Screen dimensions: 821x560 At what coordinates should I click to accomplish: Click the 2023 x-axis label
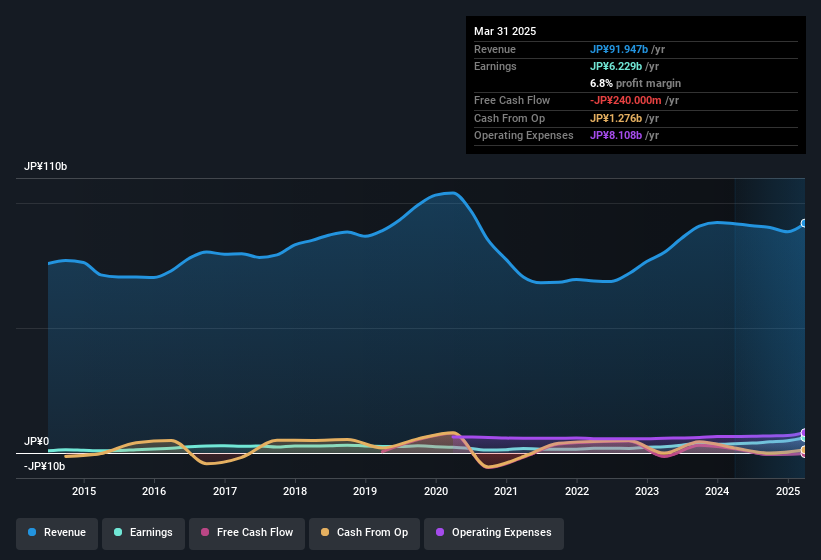(x=647, y=491)
